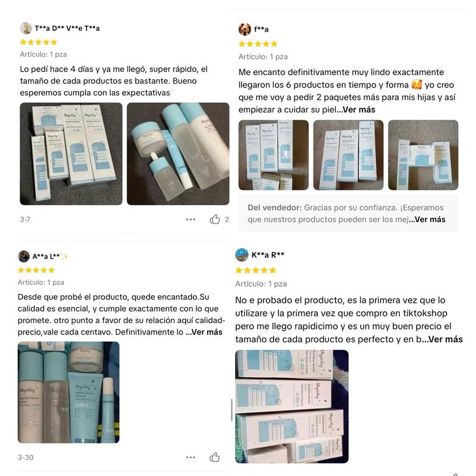
Task: Open the K**a R** stacked boxes photo
Action: pos(292,406)
